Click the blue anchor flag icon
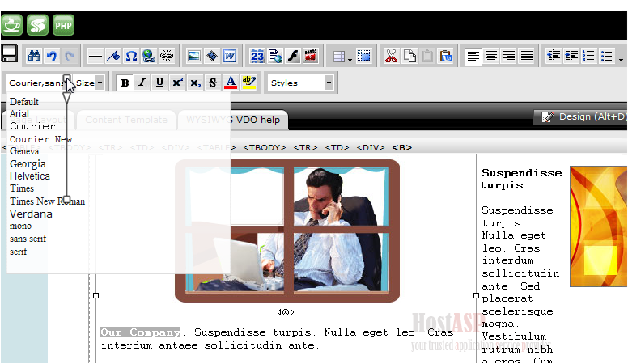 (x=113, y=56)
